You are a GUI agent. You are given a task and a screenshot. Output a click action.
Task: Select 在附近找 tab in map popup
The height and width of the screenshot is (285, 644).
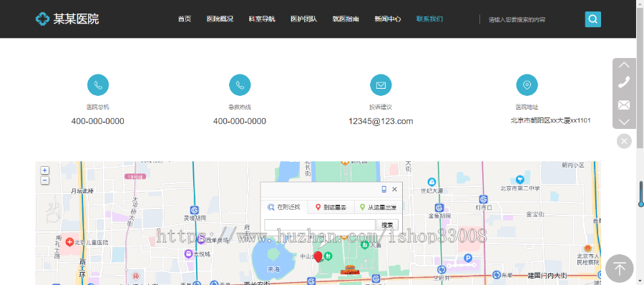283,207
